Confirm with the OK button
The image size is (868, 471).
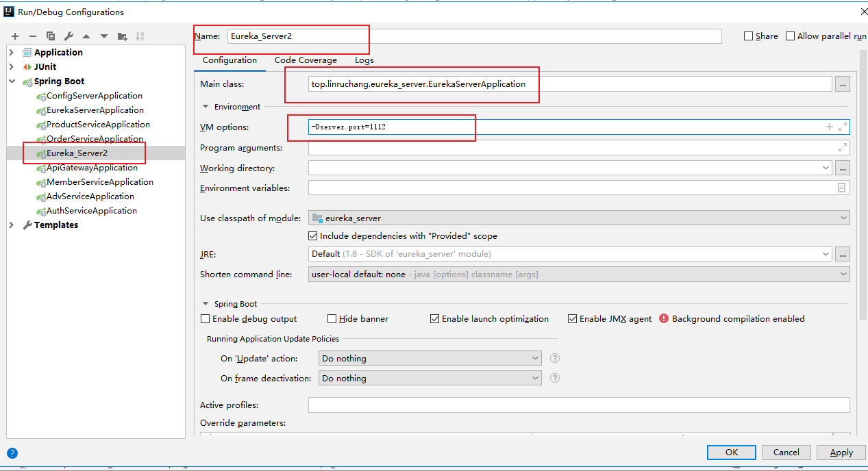[x=731, y=452]
